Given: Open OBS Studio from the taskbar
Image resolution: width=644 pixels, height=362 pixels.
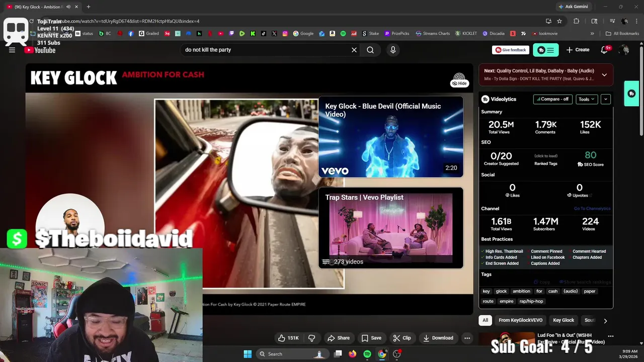Looking at the screenshot, I should 397,354.
